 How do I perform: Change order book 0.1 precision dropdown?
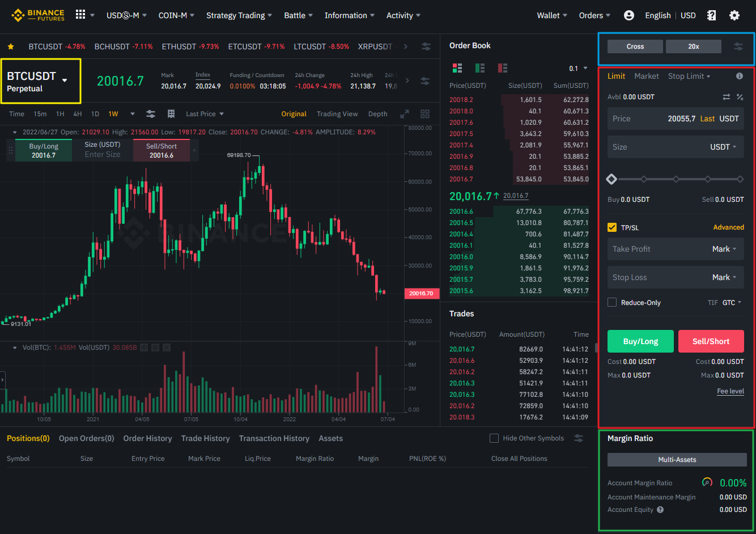click(x=578, y=69)
